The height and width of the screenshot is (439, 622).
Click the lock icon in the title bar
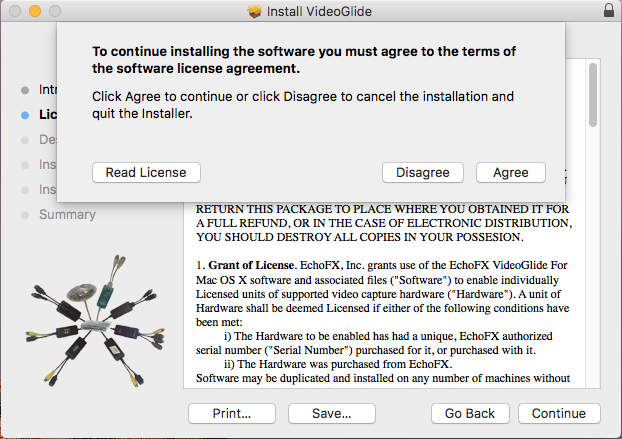[610, 11]
